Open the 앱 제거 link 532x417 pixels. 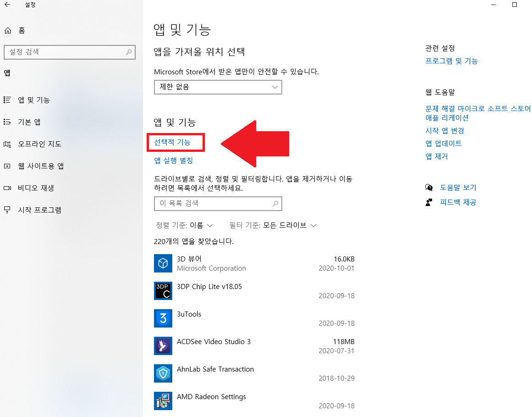pos(437,156)
